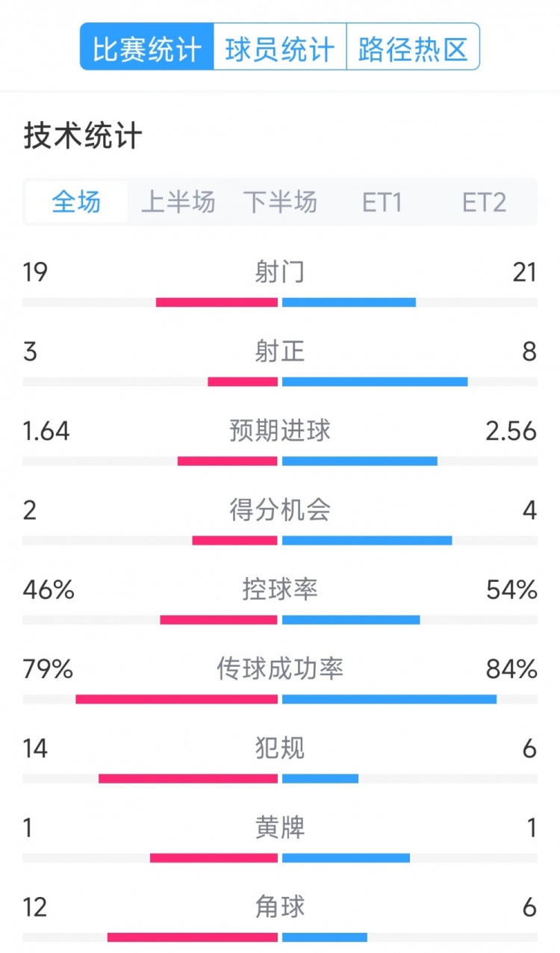Select the 预期进球 statistic row
This screenshot has height=953, width=560.
(280, 431)
